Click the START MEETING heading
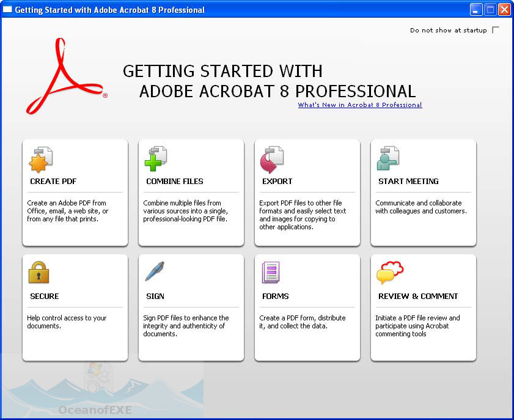The height and width of the screenshot is (420, 514). coord(408,182)
